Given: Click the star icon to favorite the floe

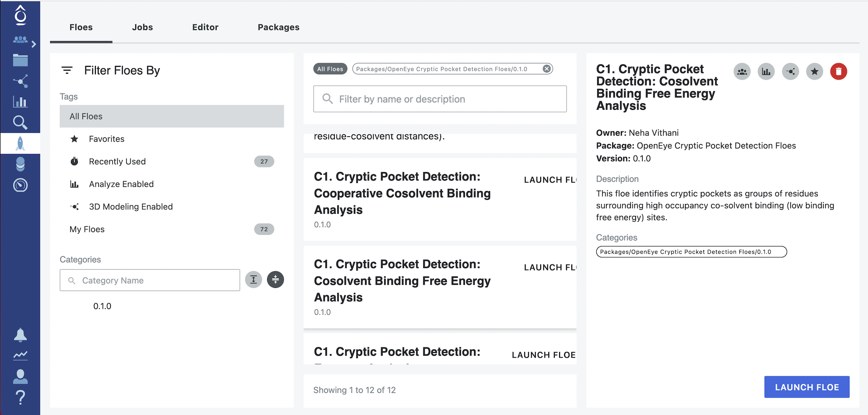Looking at the screenshot, I should coord(814,71).
